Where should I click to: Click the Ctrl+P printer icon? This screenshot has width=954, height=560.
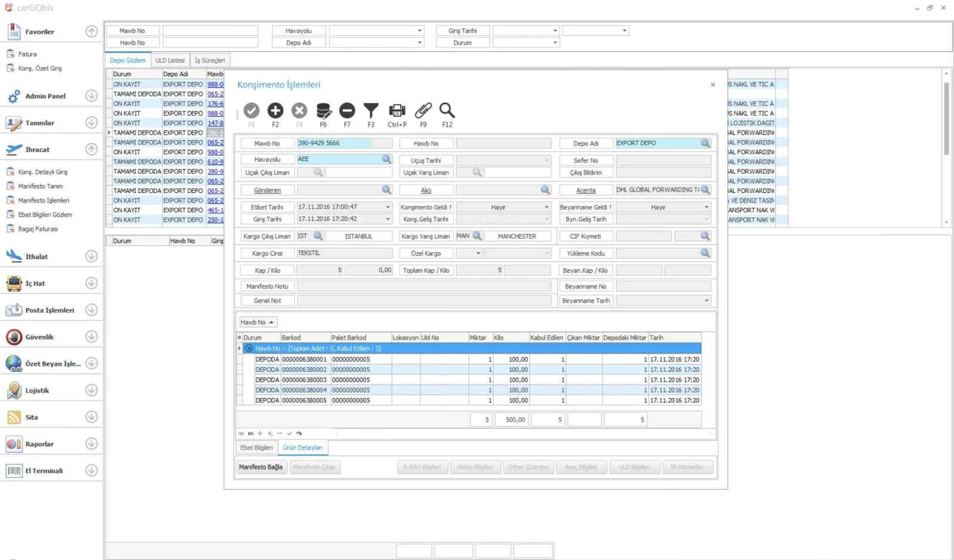point(397,110)
